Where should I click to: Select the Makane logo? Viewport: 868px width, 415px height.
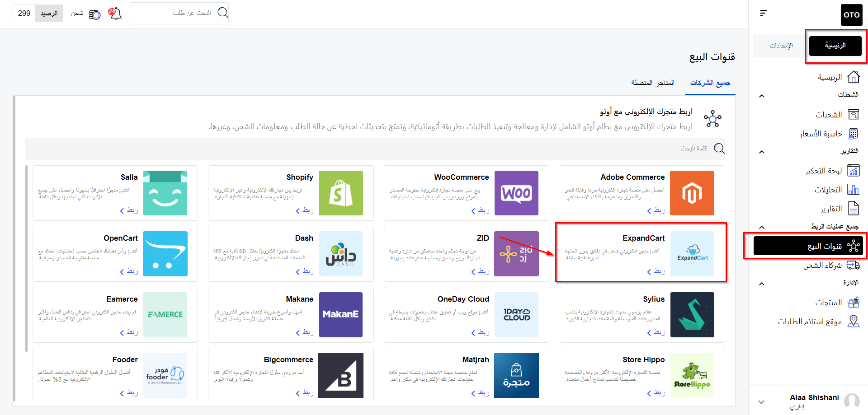[x=341, y=315]
